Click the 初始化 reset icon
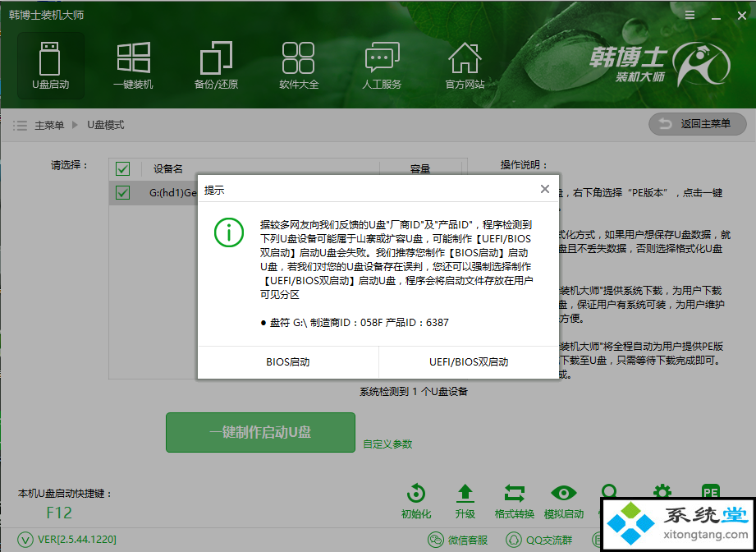Viewport: 756px width, 552px height. [416, 501]
